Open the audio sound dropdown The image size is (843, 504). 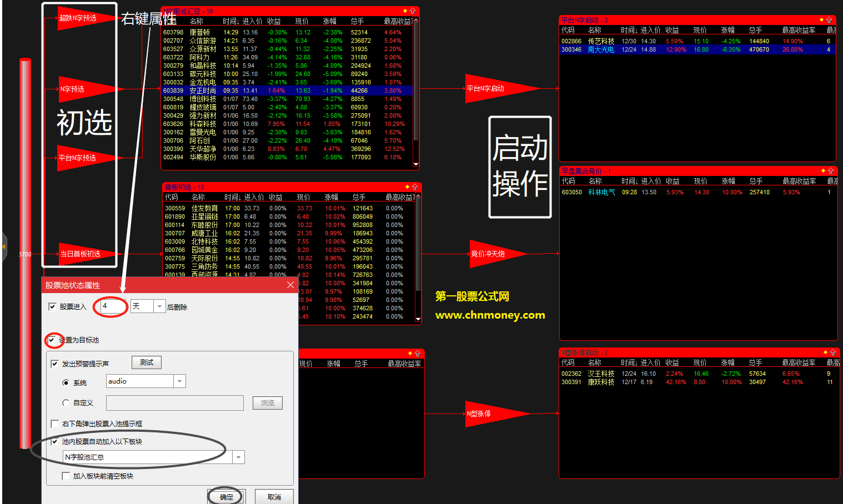(x=179, y=381)
